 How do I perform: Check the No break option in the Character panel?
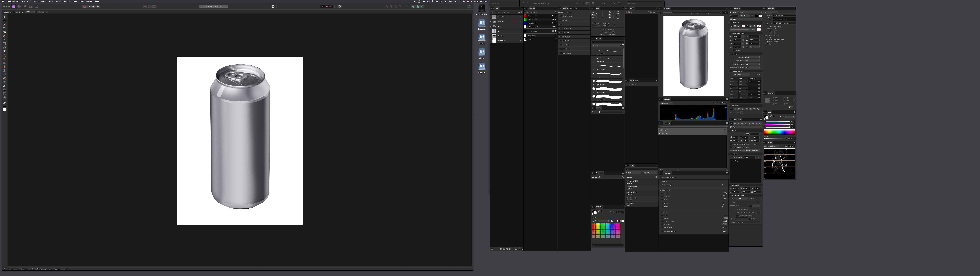734,50
